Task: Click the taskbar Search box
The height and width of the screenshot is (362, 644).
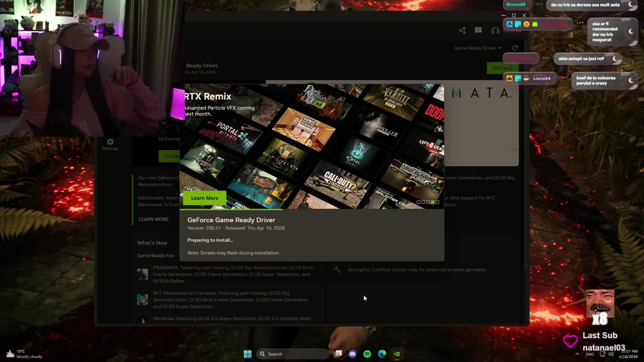Action: (x=293, y=354)
